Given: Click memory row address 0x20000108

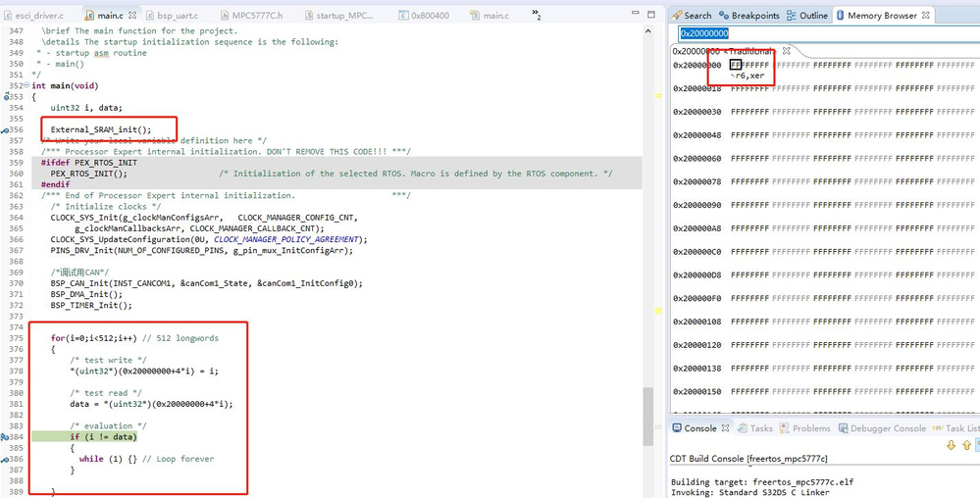Looking at the screenshot, I should [x=696, y=322].
